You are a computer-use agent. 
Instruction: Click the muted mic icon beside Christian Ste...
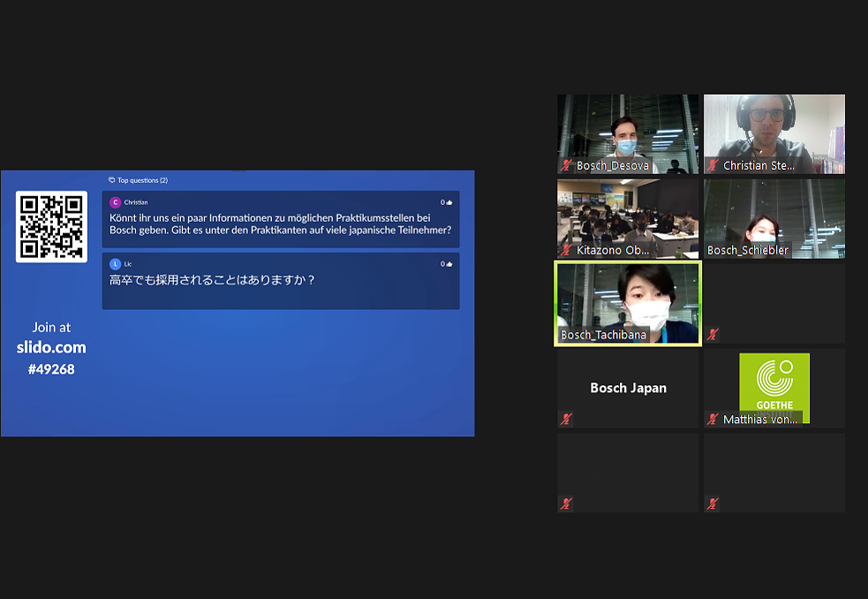pos(713,165)
